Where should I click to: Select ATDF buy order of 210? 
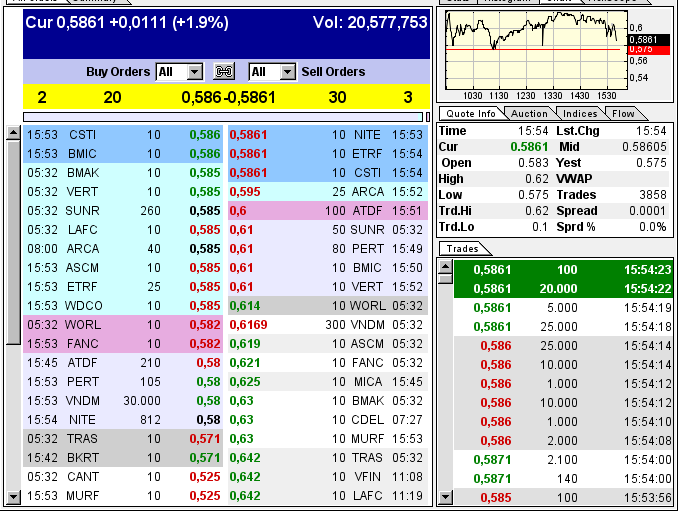coord(125,363)
